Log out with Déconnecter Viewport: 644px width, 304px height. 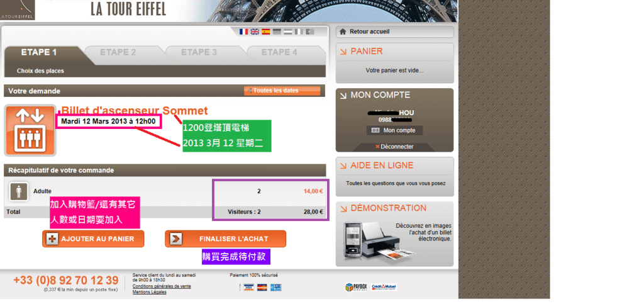tap(394, 147)
